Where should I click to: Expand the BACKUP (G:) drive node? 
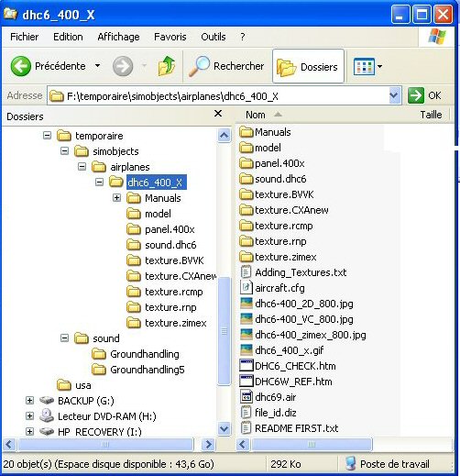29,401
